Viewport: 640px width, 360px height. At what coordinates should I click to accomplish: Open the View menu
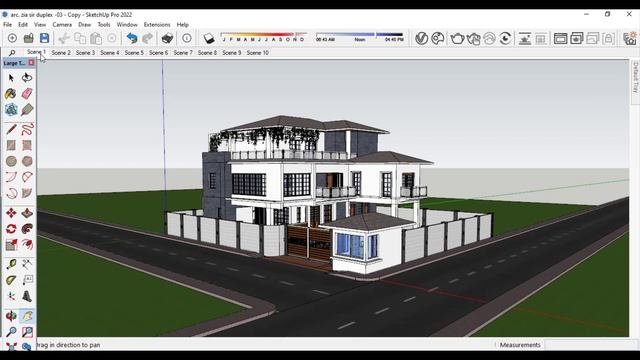pyautogui.click(x=40, y=24)
